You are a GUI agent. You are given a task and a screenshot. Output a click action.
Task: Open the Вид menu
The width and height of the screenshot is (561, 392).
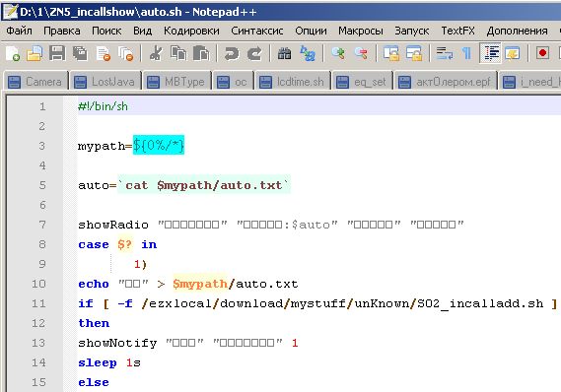click(x=142, y=31)
